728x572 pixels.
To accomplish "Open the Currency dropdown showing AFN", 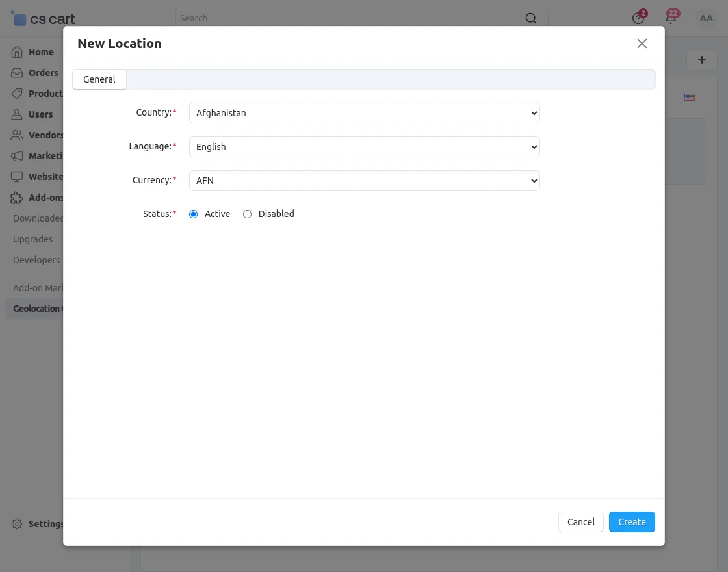I will tap(364, 180).
